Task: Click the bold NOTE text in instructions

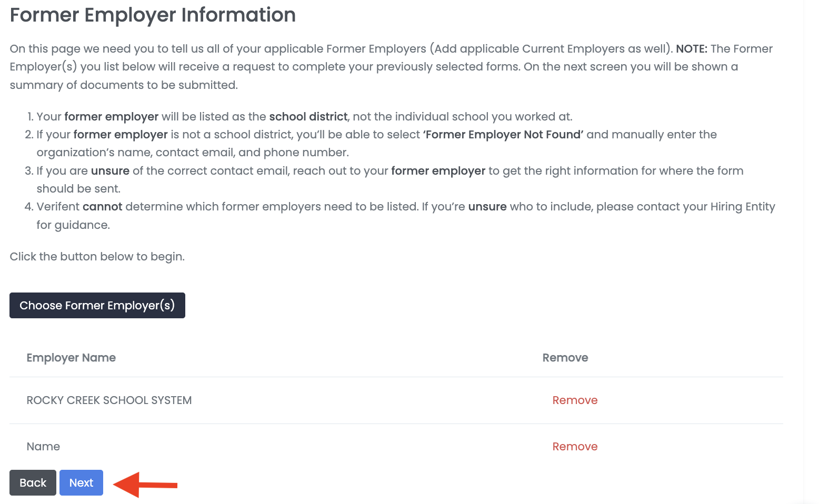Action: (x=691, y=48)
